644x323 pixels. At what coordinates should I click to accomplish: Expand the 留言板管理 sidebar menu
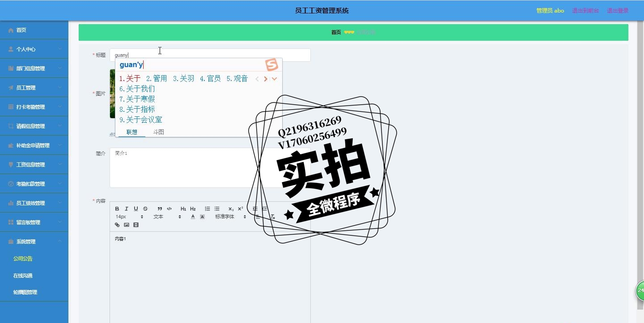click(34, 222)
